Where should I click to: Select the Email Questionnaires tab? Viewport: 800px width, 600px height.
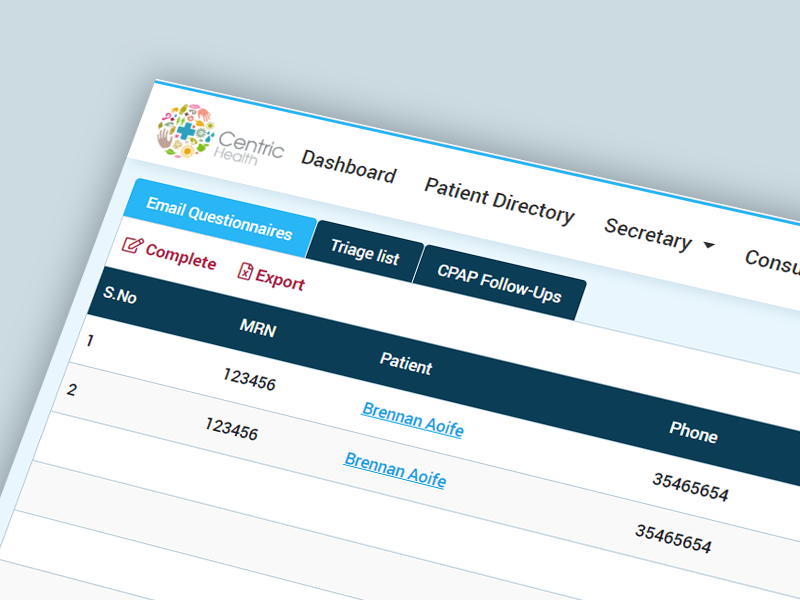219,218
